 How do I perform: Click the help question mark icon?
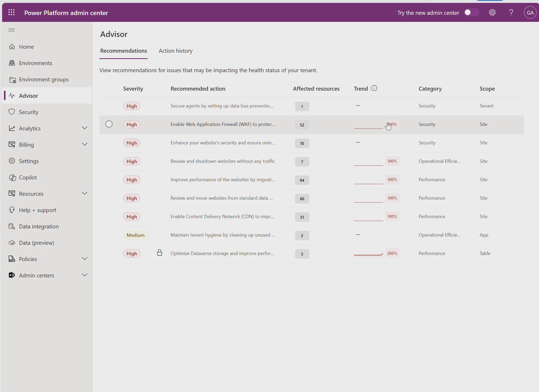pyautogui.click(x=511, y=12)
